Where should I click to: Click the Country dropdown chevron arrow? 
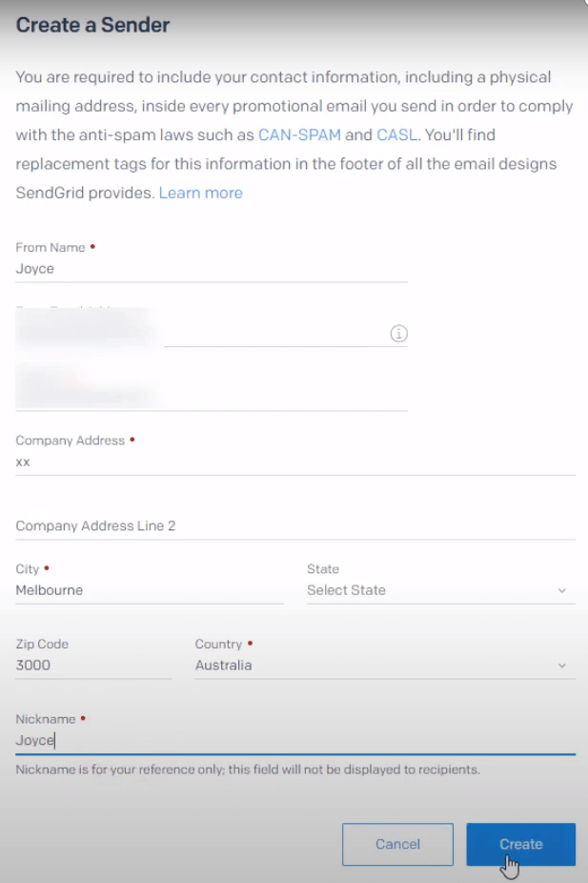(x=562, y=666)
